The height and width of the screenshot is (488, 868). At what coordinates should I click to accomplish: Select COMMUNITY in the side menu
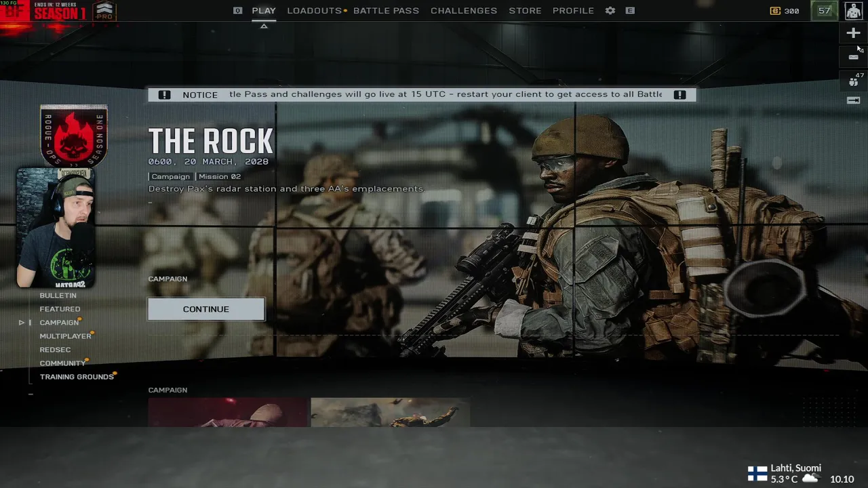pos(62,363)
